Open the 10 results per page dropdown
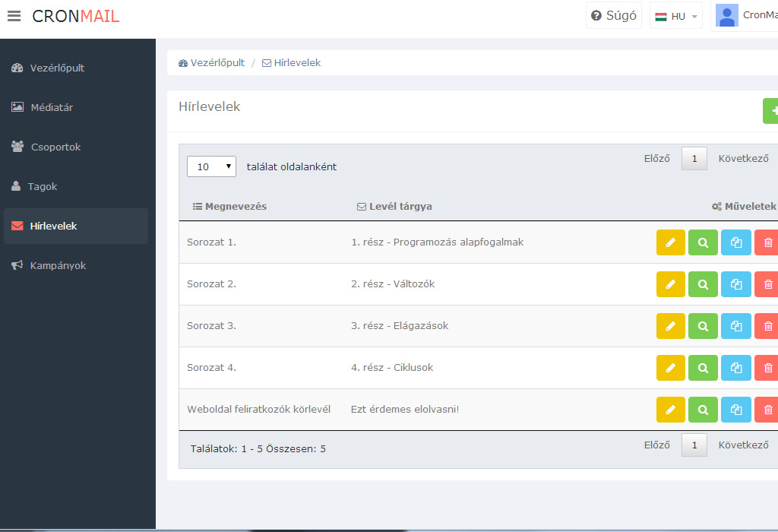Screen dimensions: 778x532 tap(211, 166)
